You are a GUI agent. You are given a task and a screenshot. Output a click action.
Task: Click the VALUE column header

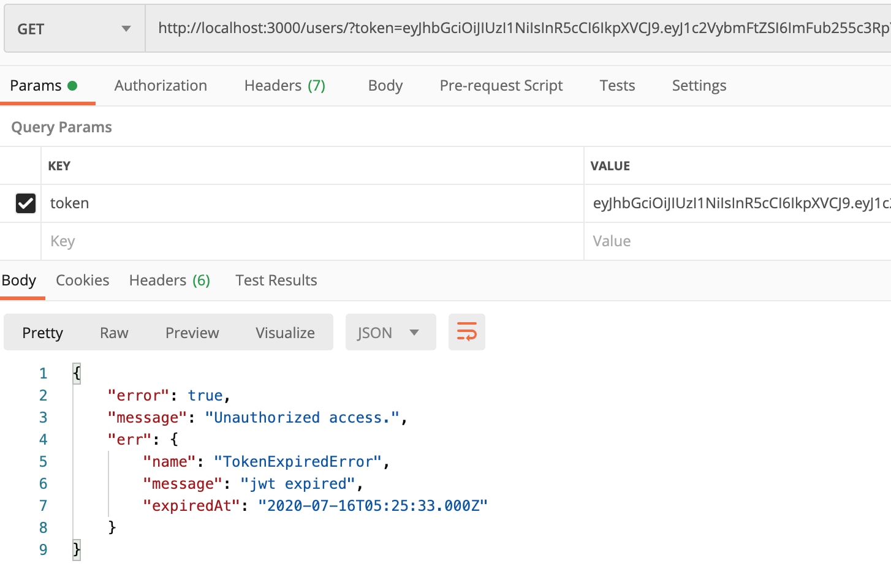coord(610,166)
